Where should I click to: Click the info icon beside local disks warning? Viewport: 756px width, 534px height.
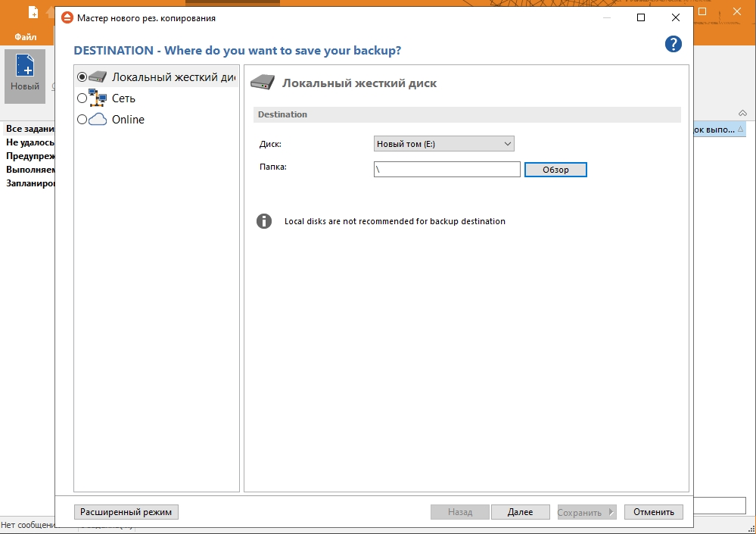[x=264, y=221]
